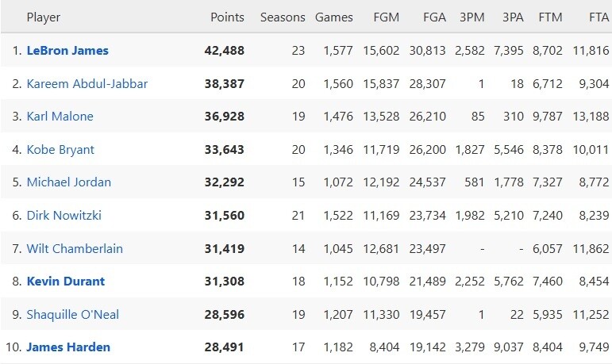Sort by Seasons column header
Image resolution: width=612 pixels, height=364 pixels.
pos(282,17)
